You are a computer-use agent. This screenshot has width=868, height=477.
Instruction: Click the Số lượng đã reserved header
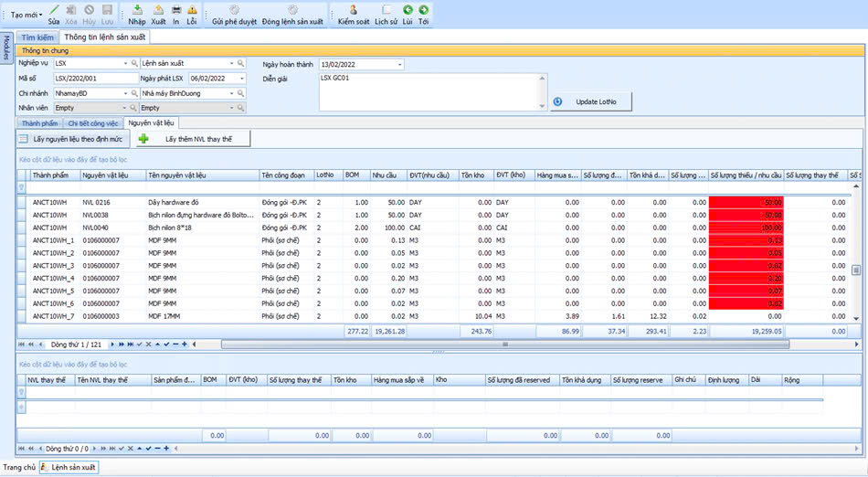[x=522, y=380]
